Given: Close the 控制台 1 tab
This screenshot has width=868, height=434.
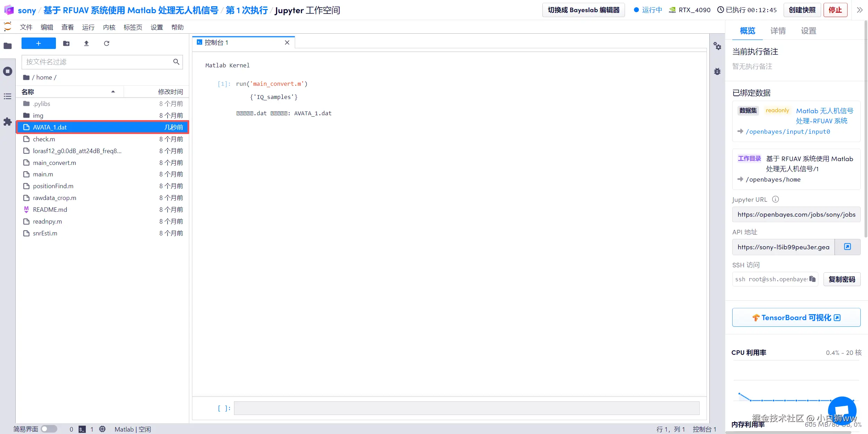Looking at the screenshot, I should 287,43.
